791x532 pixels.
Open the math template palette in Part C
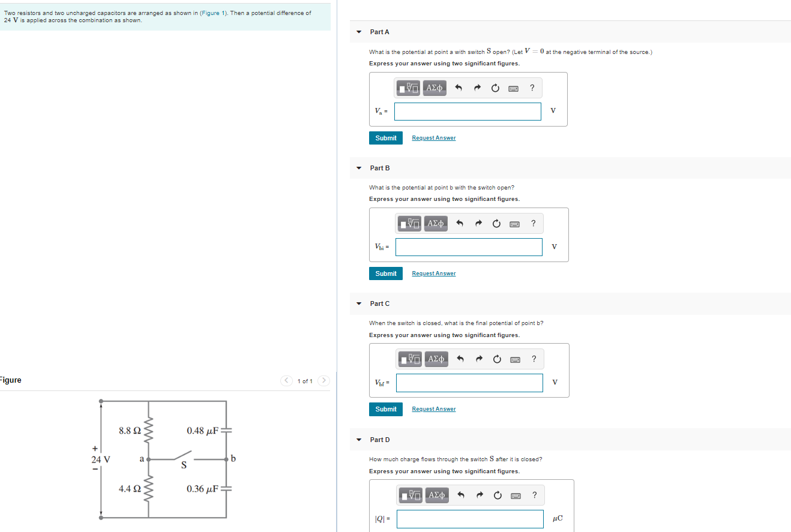coord(409,359)
